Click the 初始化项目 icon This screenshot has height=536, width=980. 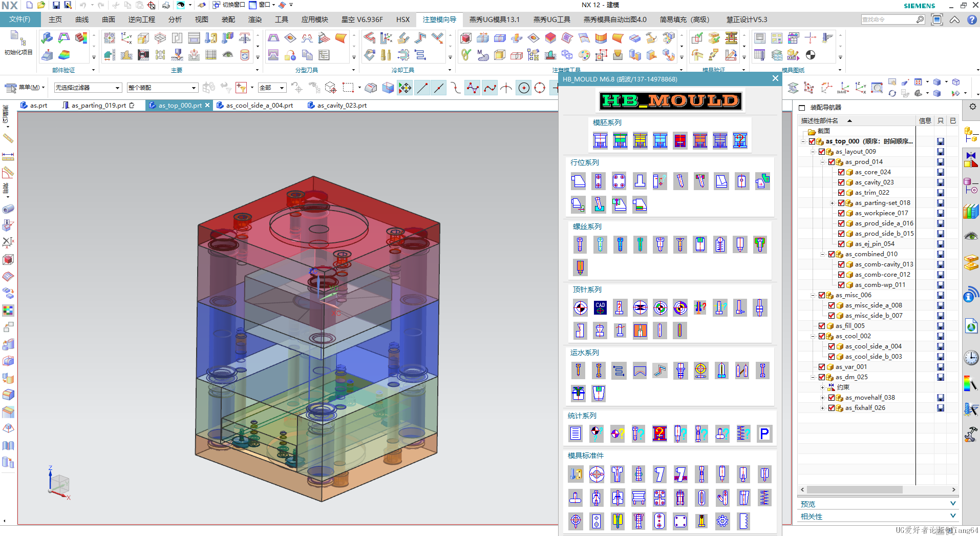click(x=18, y=43)
